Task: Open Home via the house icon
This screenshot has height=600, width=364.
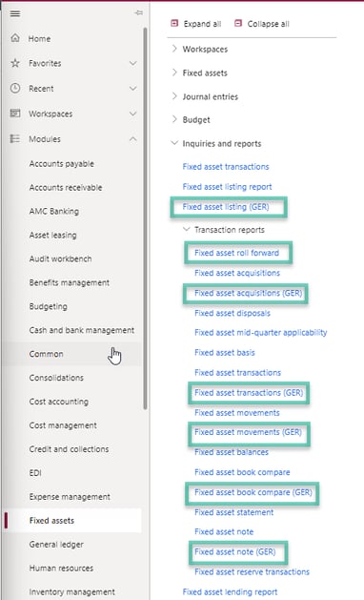Action: tap(15, 38)
